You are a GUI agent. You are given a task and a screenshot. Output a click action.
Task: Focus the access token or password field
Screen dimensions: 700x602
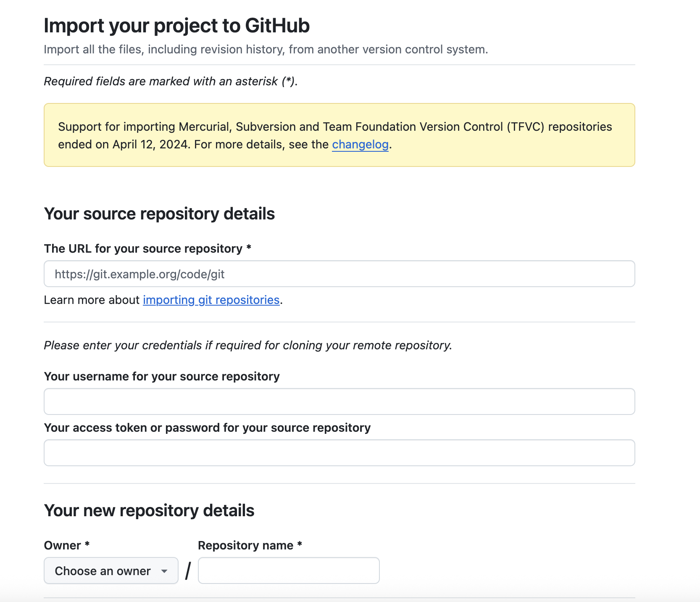click(339, 453)
